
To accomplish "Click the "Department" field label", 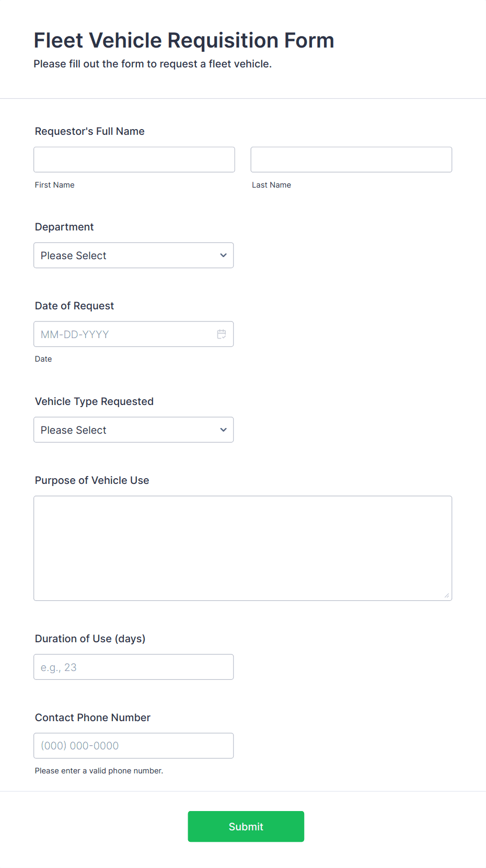I will (64, 227).
